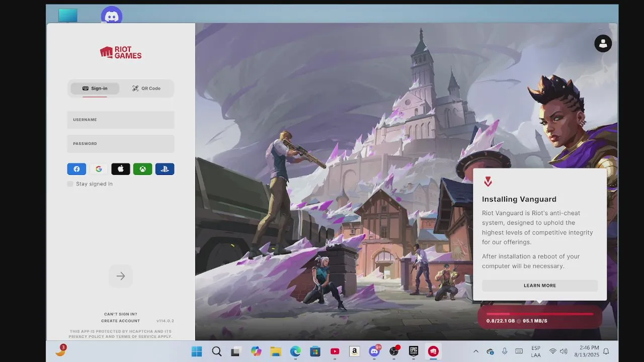Open the widgets icon with badge 3
This screenshot has height=362, width=644.
coord(60,351)
